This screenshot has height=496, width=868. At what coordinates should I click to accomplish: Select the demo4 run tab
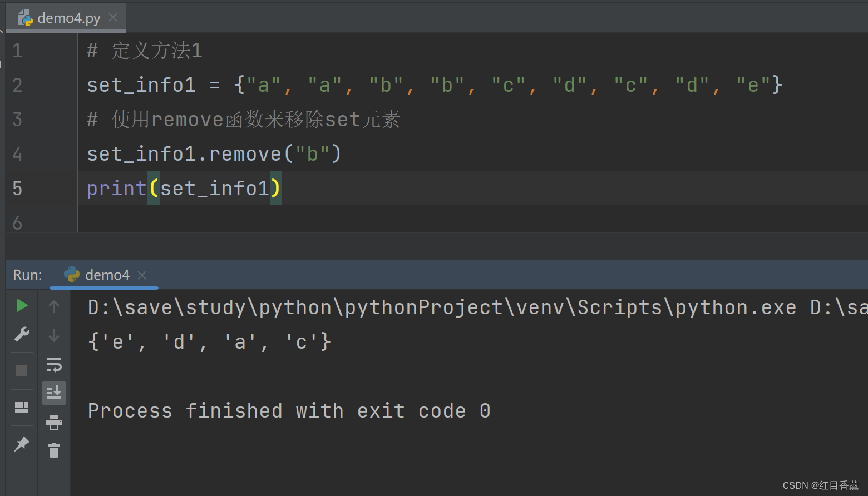point(104,275)
